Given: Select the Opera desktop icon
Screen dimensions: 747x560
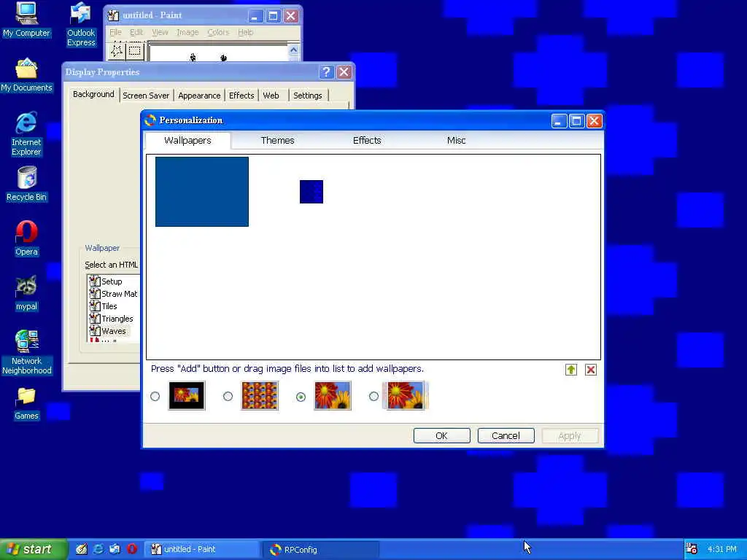Looking at the screenshot, I should (26, 239).
